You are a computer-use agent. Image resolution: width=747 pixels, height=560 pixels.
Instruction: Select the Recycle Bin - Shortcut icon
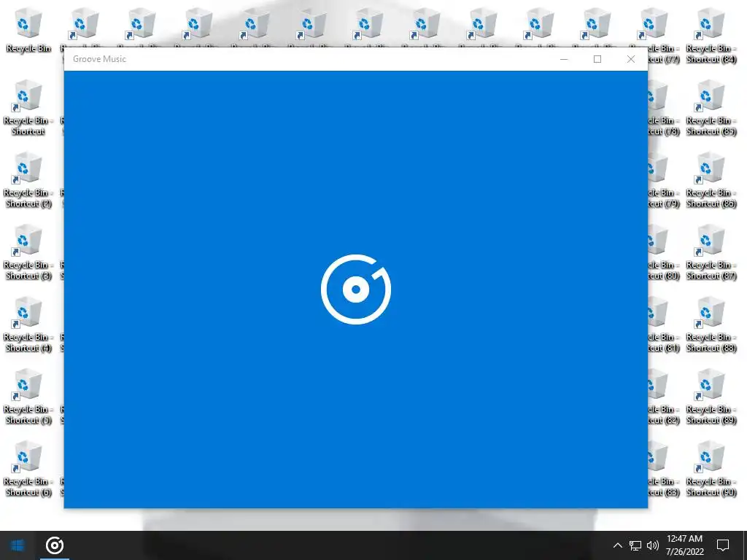[x=28, y=108]
